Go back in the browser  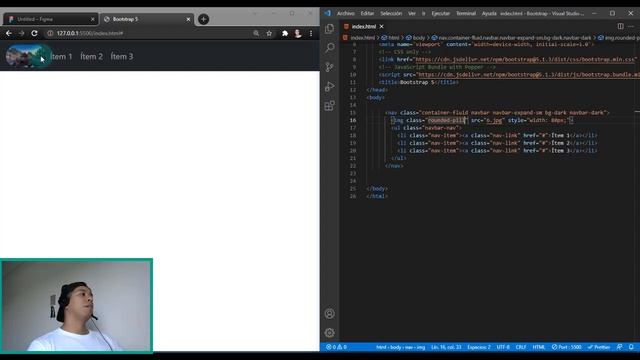9,33
